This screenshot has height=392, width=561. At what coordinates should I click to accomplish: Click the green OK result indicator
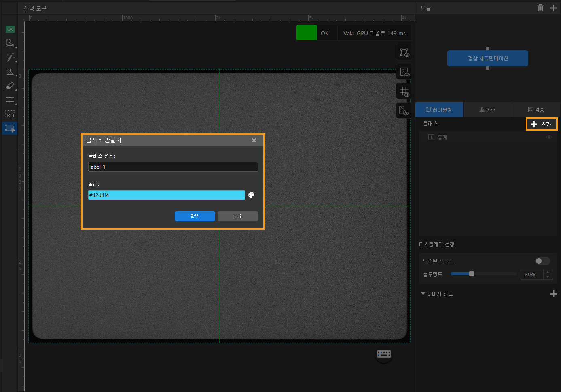(306, 33)
